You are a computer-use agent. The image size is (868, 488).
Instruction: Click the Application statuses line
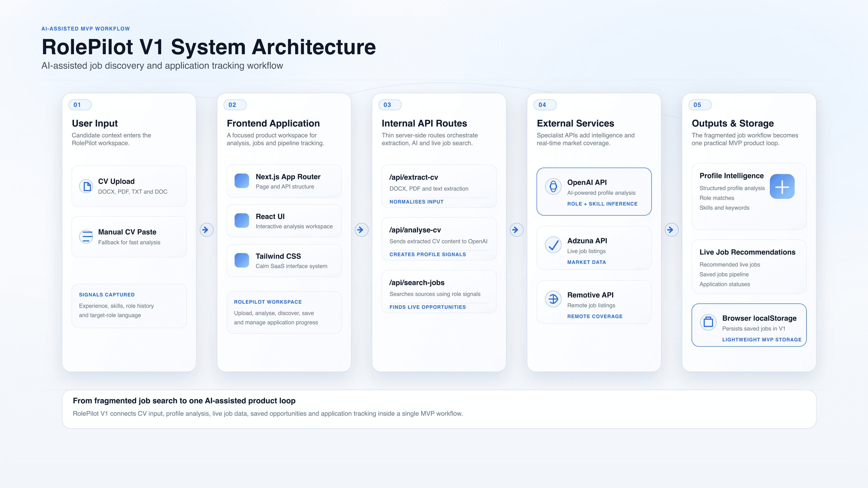[x=724, y=284]
